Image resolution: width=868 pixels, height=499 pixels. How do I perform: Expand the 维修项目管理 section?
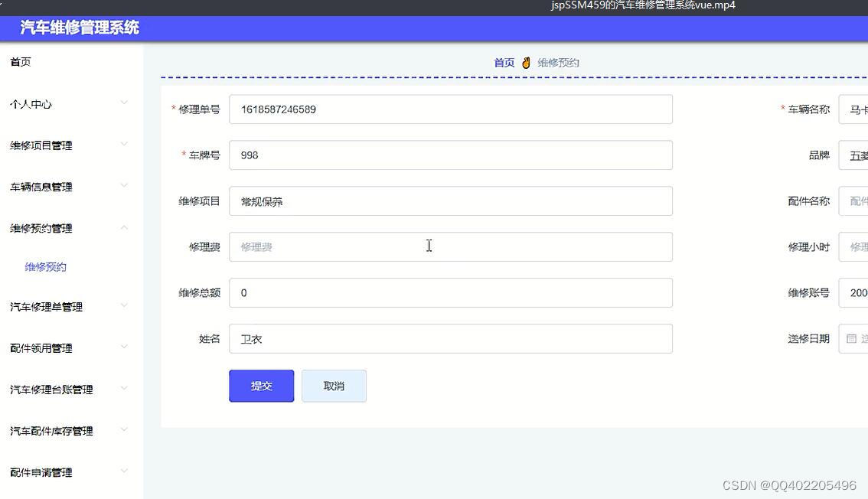[x=69, y=145]
